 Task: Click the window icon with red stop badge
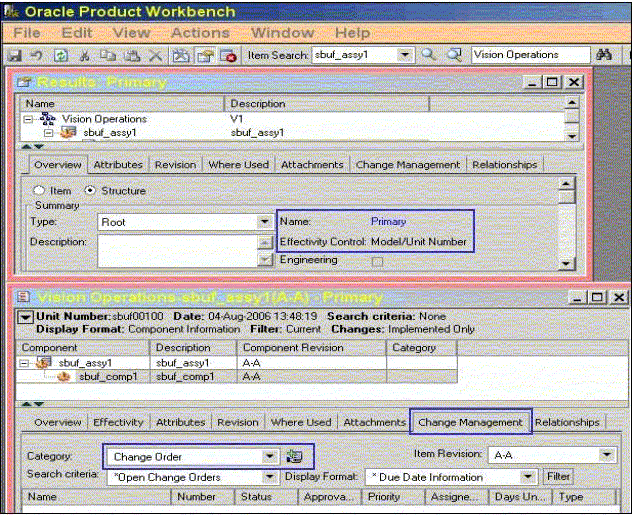[228, 55]
